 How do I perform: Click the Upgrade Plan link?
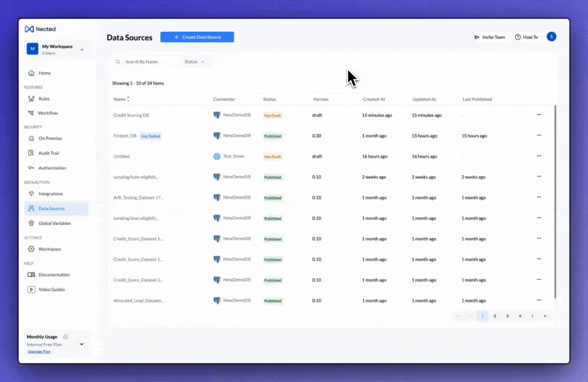tap(39, 352)
